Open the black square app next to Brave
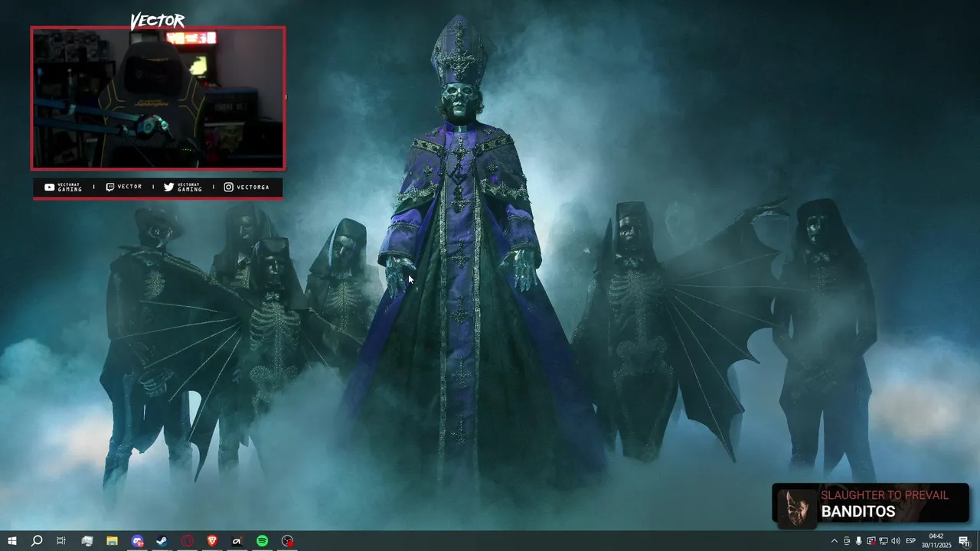 [237, 541]
